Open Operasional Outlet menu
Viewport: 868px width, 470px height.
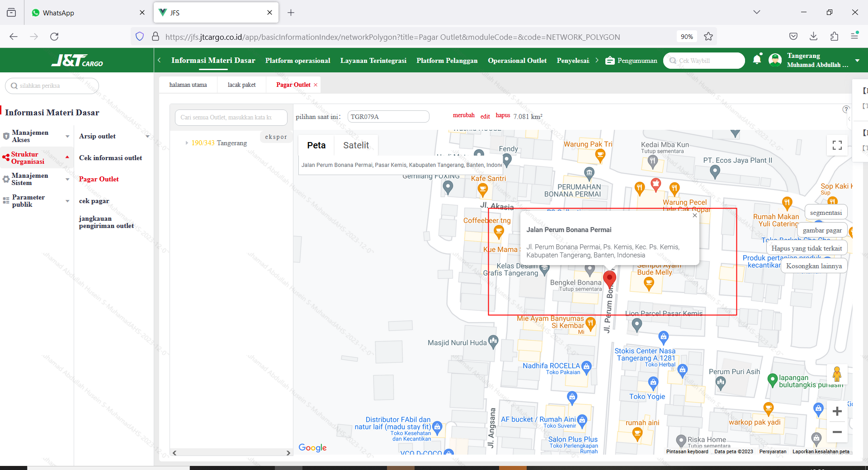pos(517,61)
